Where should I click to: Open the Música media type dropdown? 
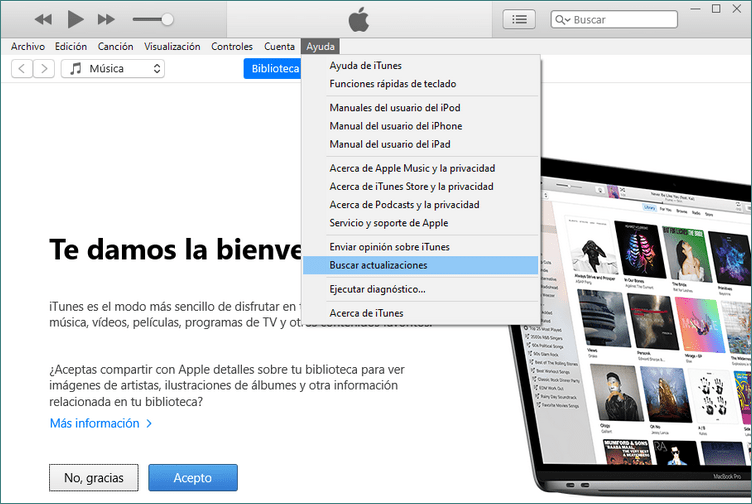click(113, 69)
